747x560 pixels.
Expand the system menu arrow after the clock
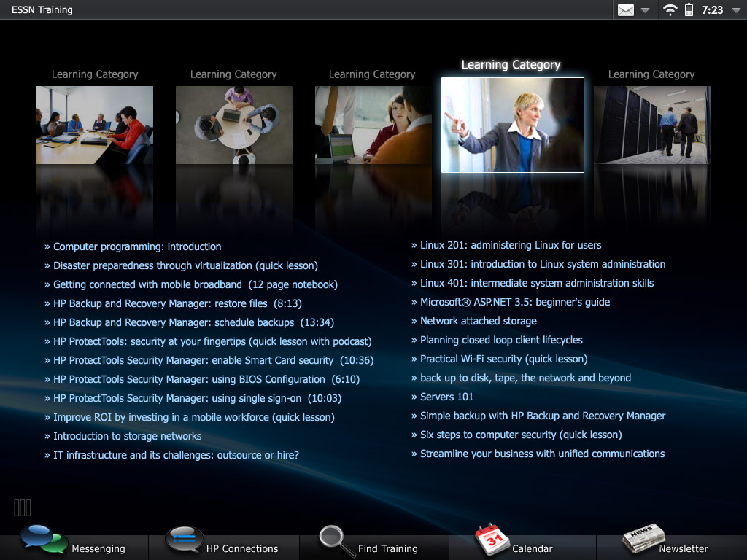[735, 11]
